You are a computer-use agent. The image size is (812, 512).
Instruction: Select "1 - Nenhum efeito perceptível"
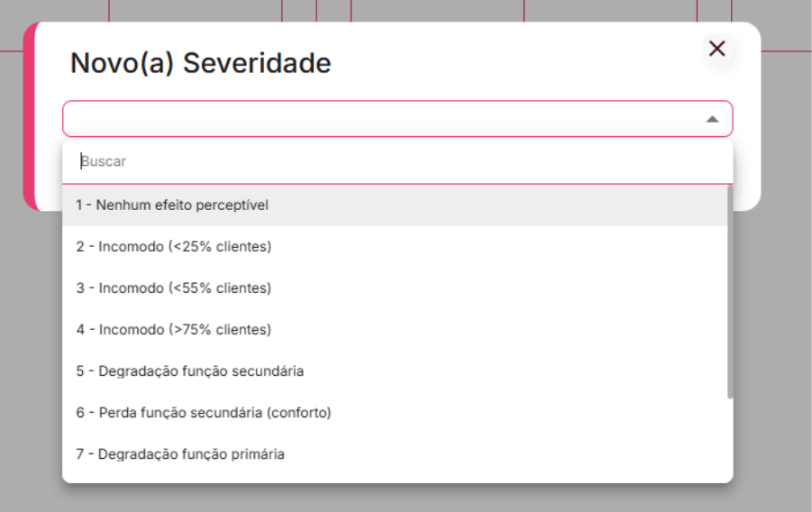[x=172, y=206]
